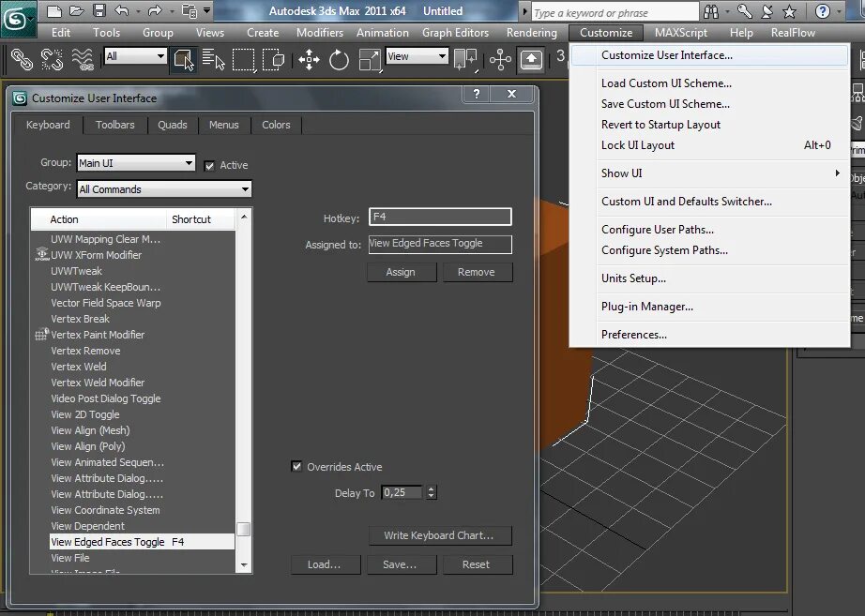Toggle the Active checkbox
Screen dimensions: 865x616
209,165
